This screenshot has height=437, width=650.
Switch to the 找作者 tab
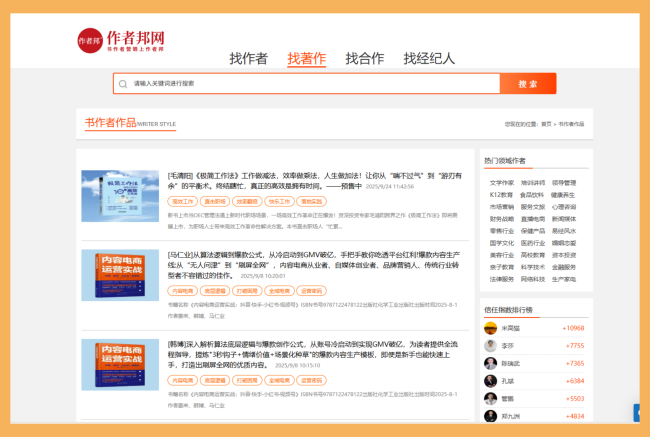coord(248,58)
